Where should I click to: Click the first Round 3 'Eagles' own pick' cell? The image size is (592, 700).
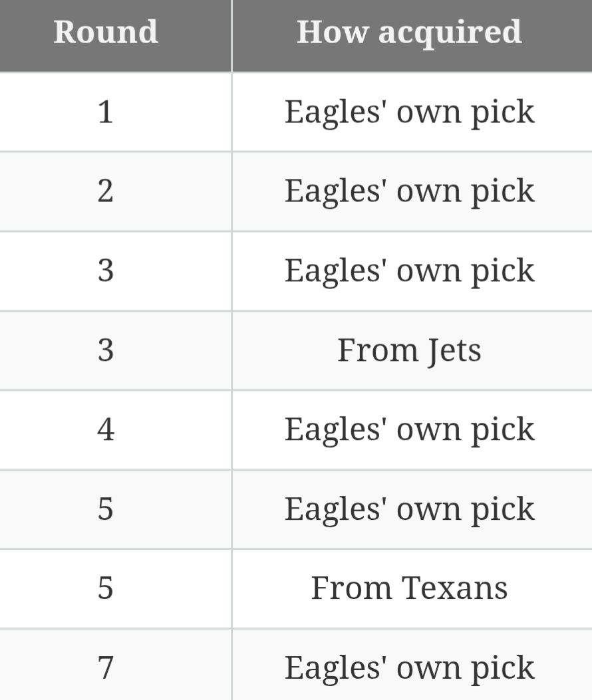pyautogui.click(x=409, y=271)
